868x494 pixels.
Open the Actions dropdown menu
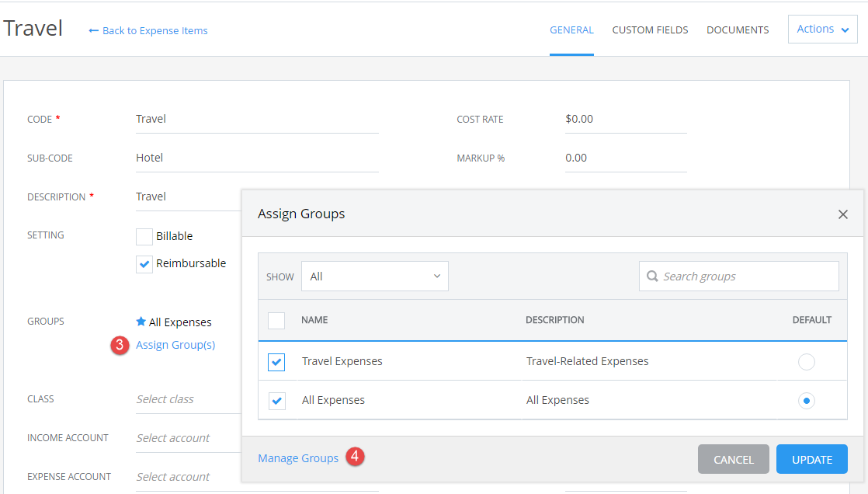point(822,29)
